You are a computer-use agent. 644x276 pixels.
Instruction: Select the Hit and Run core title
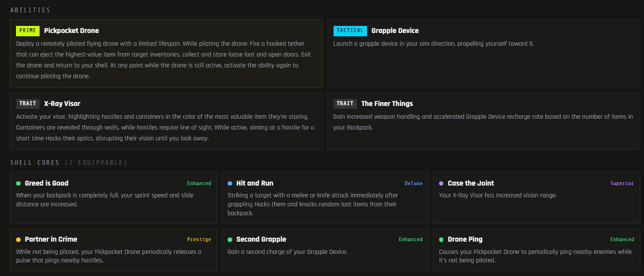pos(255,183)
